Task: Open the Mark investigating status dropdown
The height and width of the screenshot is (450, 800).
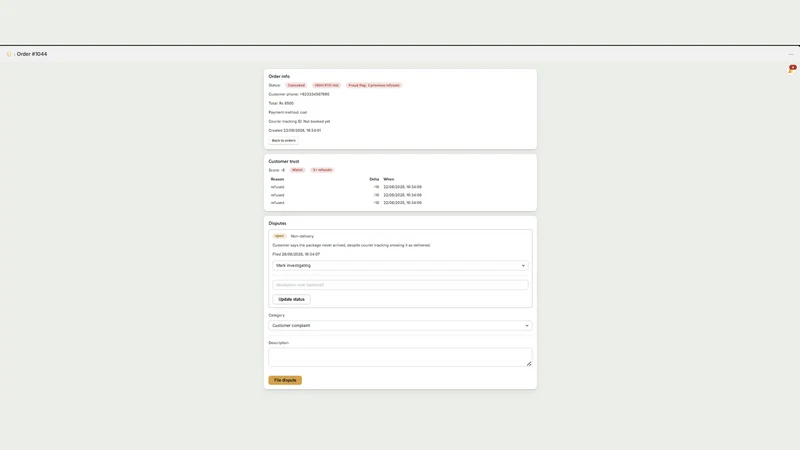Action: (401, 265)
